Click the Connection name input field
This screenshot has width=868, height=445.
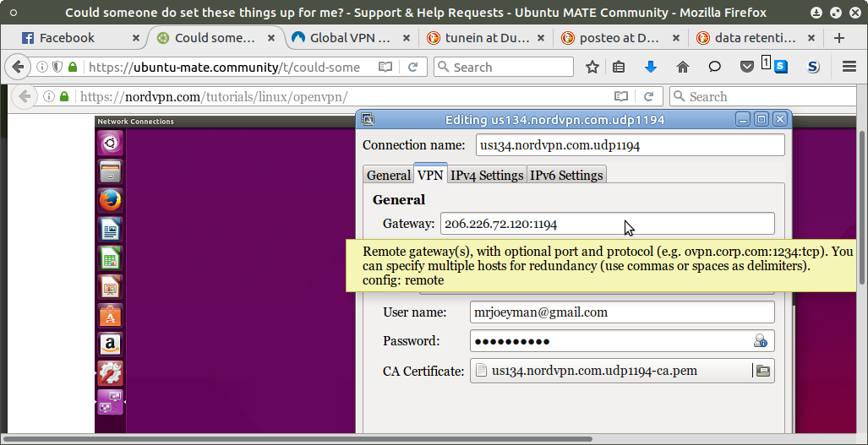pyautogui.click(x=630, y=145)
